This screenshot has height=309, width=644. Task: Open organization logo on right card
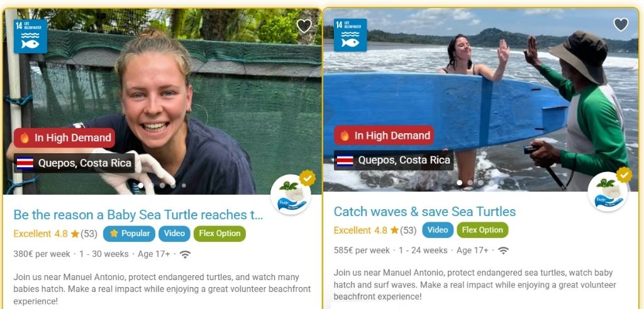click(608, 192)
